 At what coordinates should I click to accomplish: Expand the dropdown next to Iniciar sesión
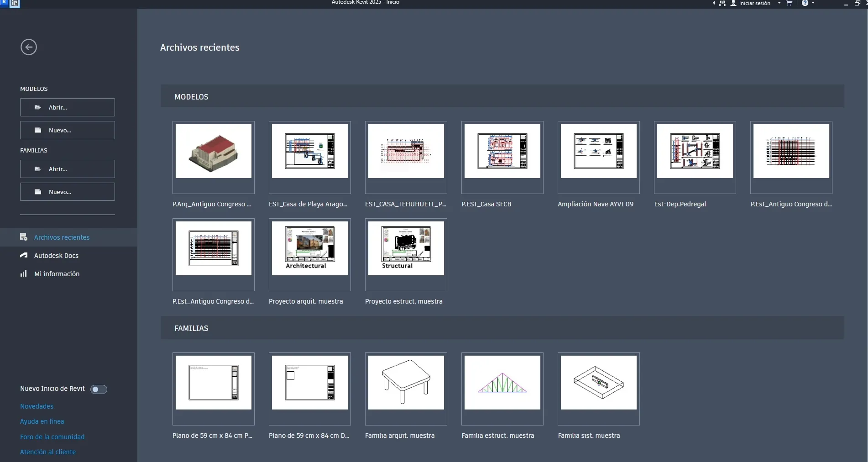tap(779, 3)
